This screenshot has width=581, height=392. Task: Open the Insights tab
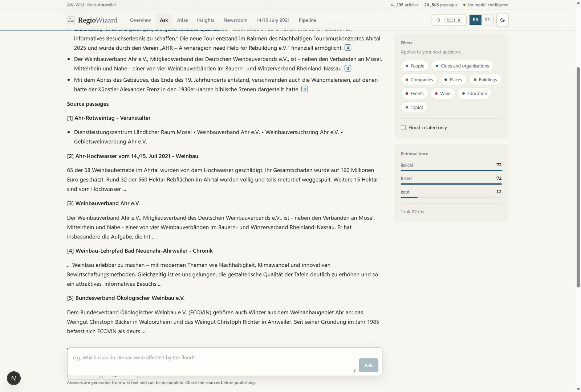[x=206, y=20]
